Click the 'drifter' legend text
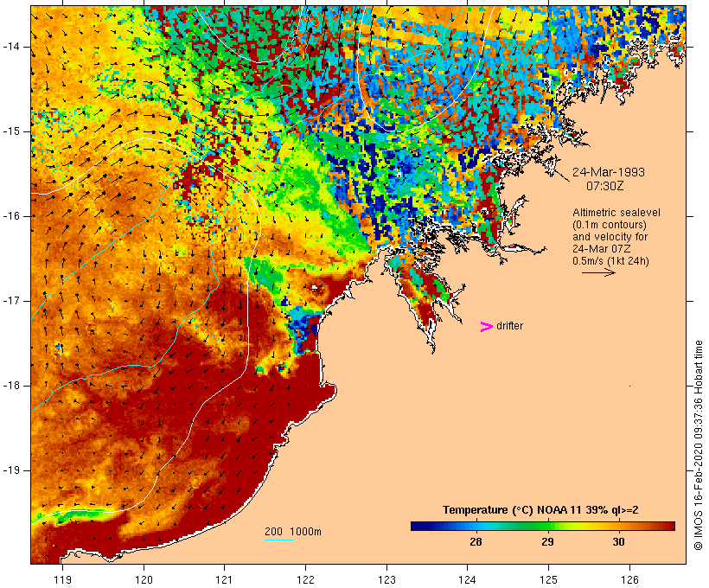 510,326
